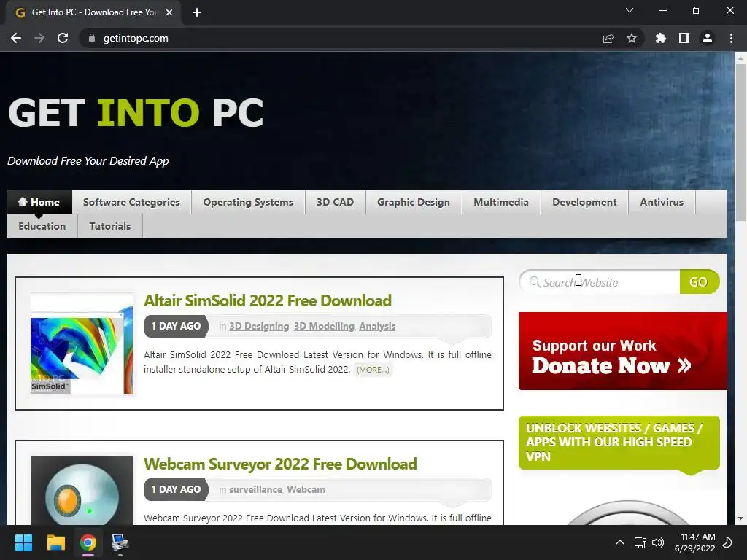The width and height of the screenshot is (747, 560).
Task: Open network status tray icon
Action: click(640, 542)
